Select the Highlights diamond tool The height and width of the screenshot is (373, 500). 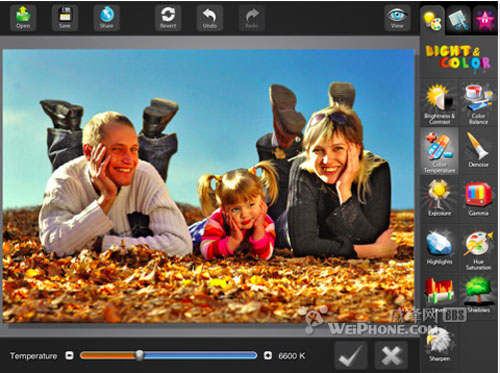439,247
